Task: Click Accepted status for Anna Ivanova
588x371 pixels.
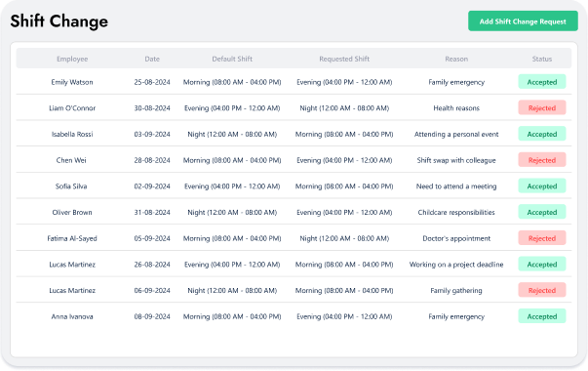Action: click(542, 316)
